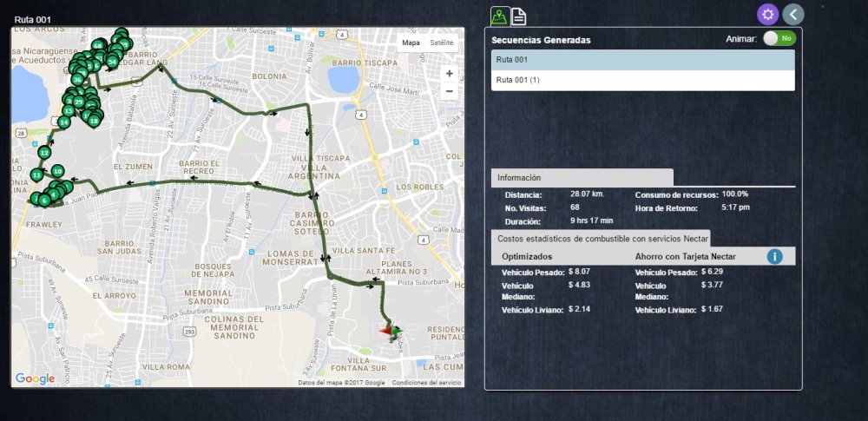Zoom in the map with plus button
Image resolution: width=868 pixels, height=421 pixels.
click(450, 74)
